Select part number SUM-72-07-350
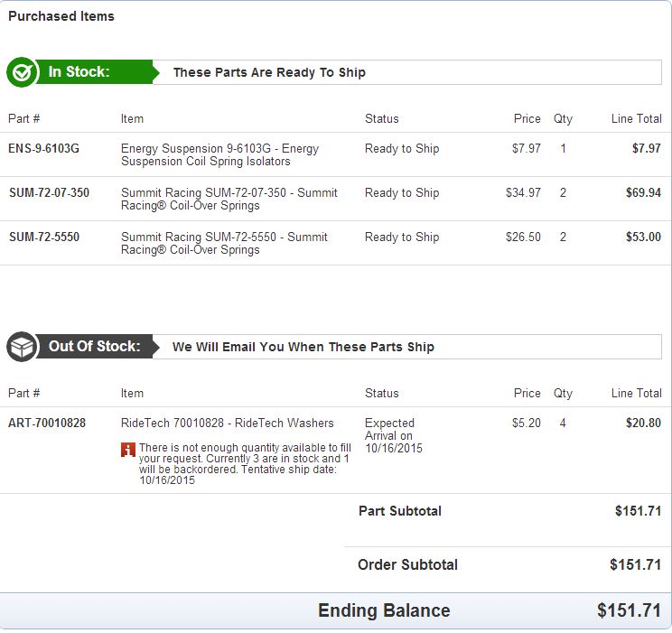Viewport: 672px width, 633px height. click(49, 193)
